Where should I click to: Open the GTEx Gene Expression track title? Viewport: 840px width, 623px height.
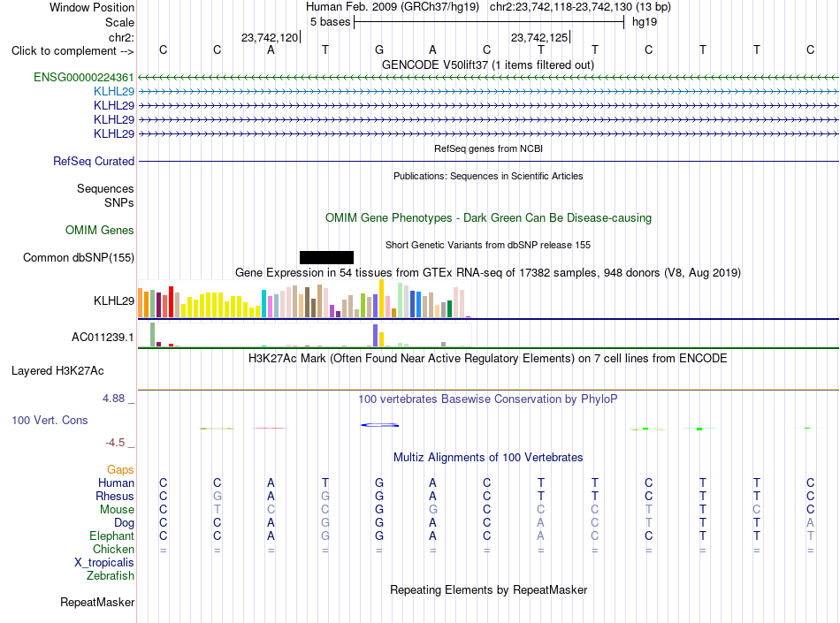[488, 272]
